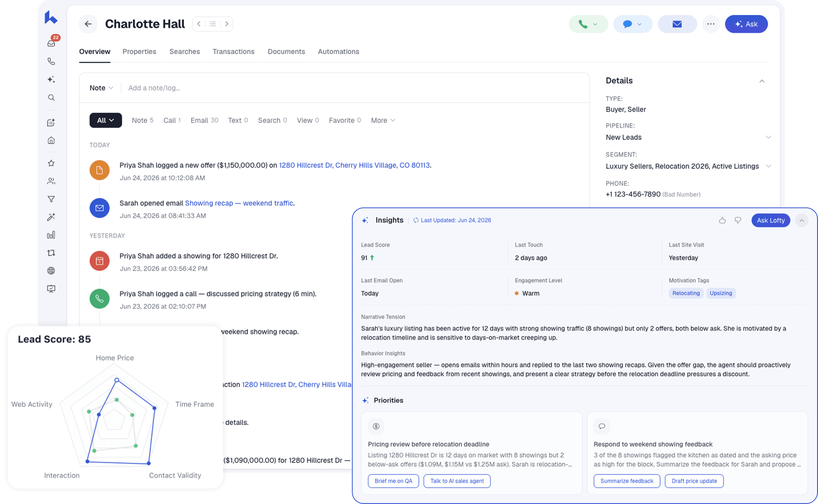
Task: Click the Pricing review priority dollar icon
Action: coord(376,426)
